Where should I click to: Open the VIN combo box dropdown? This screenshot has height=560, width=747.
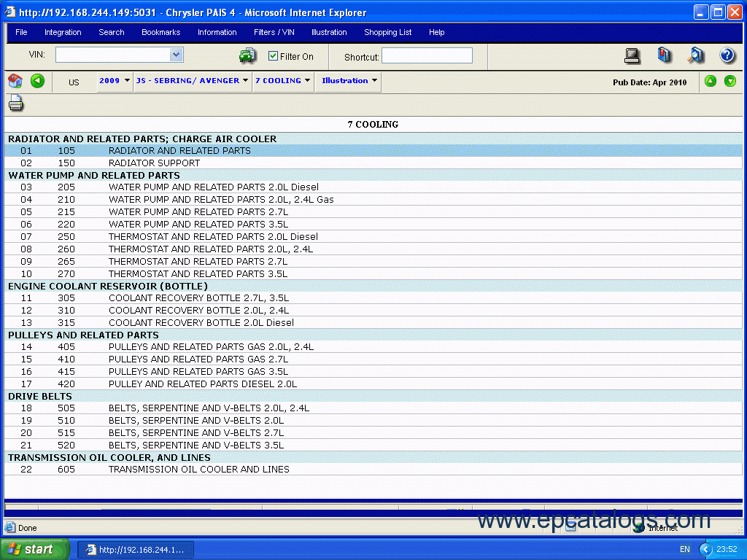[x=176, y=55]
